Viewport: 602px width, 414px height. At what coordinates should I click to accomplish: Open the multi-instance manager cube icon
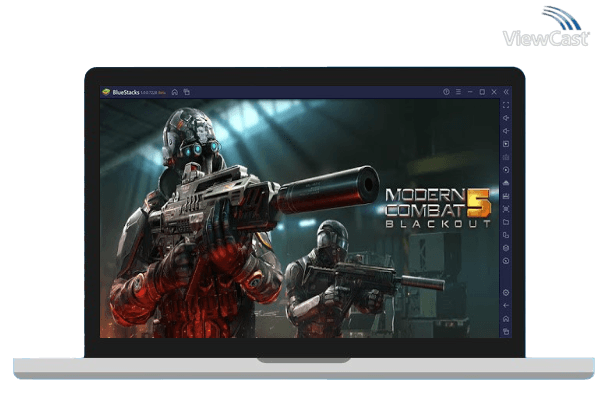click(506, 248)
